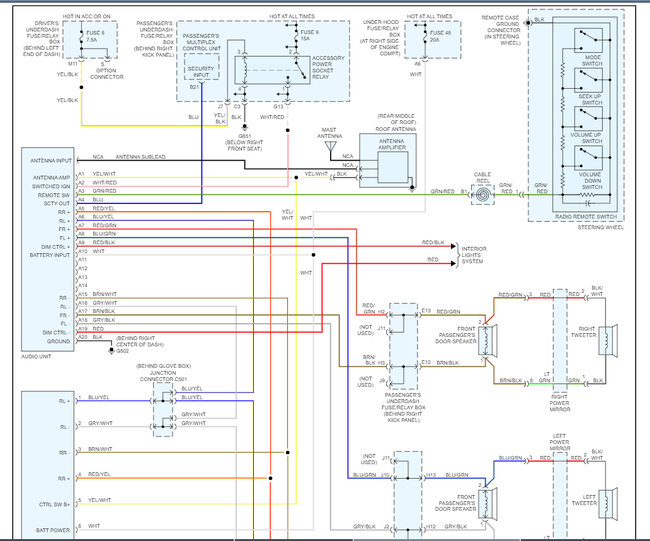Click the seek up switch contact symbol

click(x=588, y=80)
